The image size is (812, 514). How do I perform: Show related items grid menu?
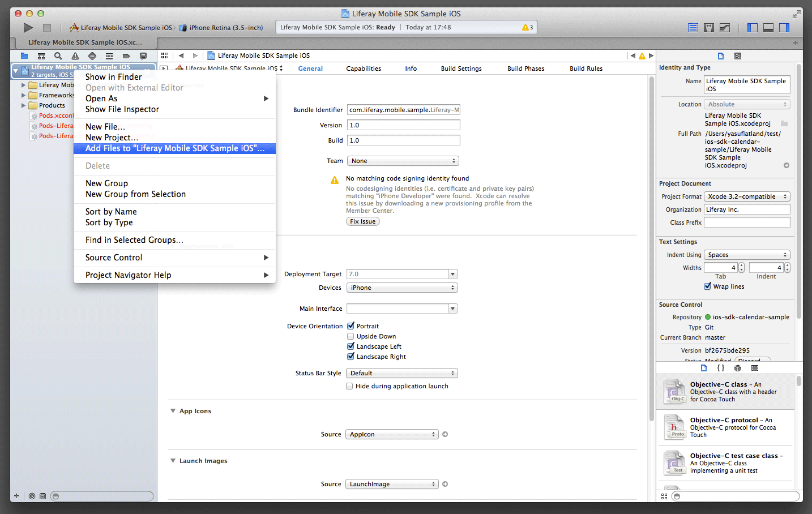pyautogui.click(x=164, y=55)
